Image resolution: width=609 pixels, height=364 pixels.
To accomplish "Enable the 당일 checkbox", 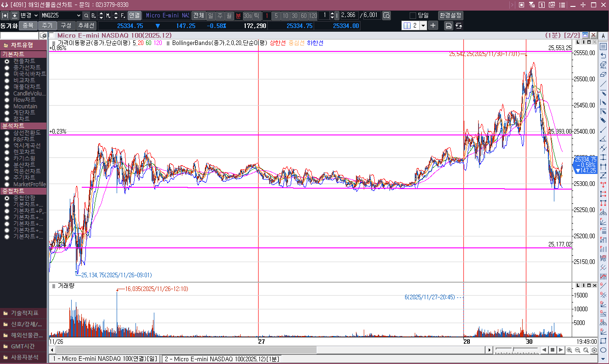I will click(412, 15).
